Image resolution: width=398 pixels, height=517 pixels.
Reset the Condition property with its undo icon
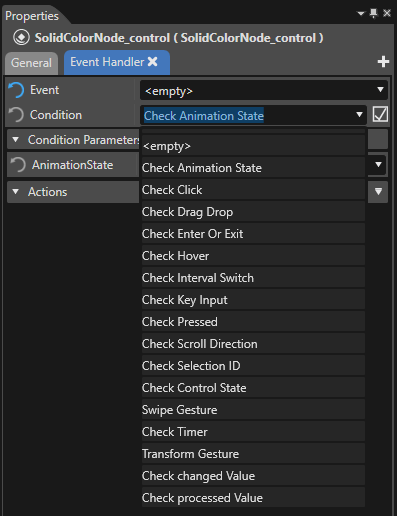pyautogui.click(x=16, y=115)
